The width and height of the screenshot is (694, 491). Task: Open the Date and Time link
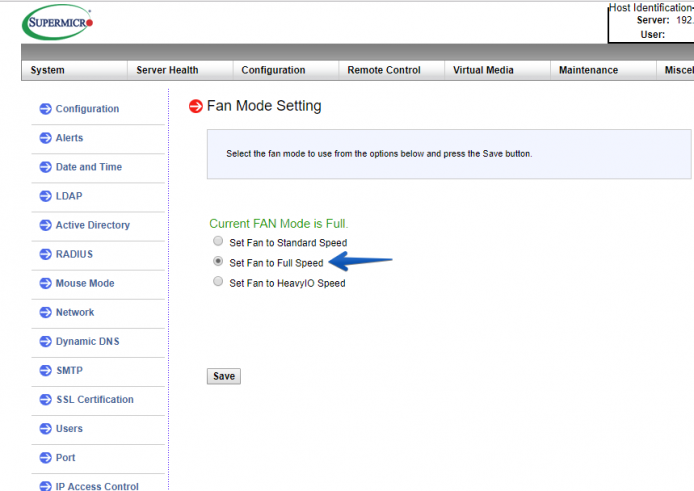tap(89, 167)
